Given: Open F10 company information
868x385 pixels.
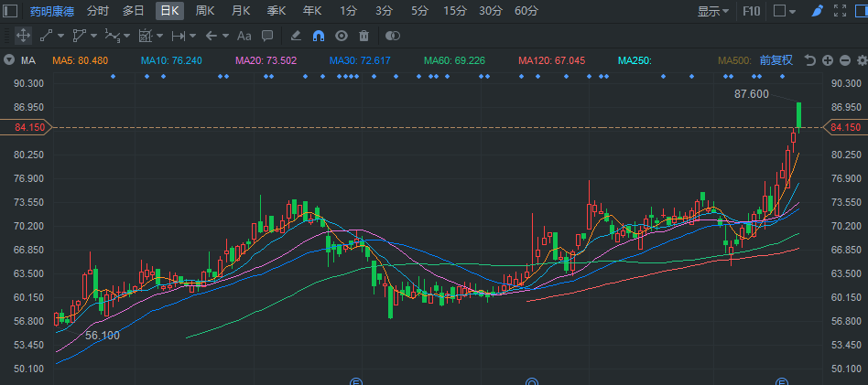Looking at the screenshot, I should pos(751,10).
